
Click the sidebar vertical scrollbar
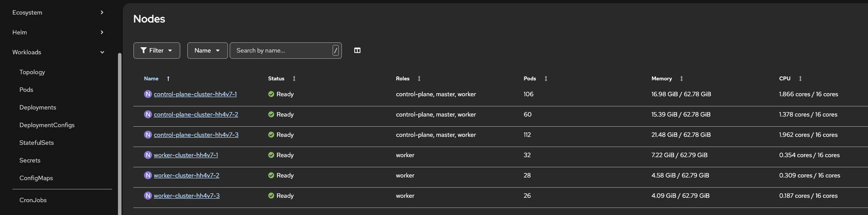pos(119,132)
